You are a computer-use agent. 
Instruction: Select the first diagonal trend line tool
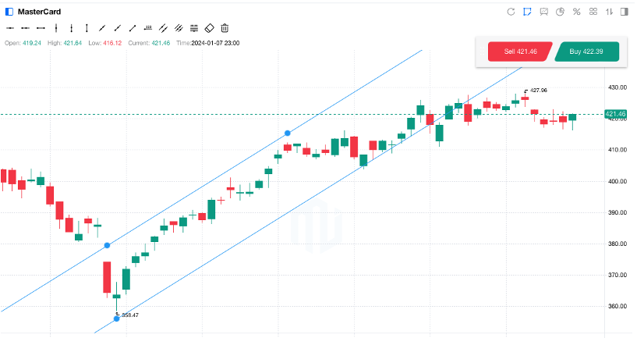(x=102, y=28)
